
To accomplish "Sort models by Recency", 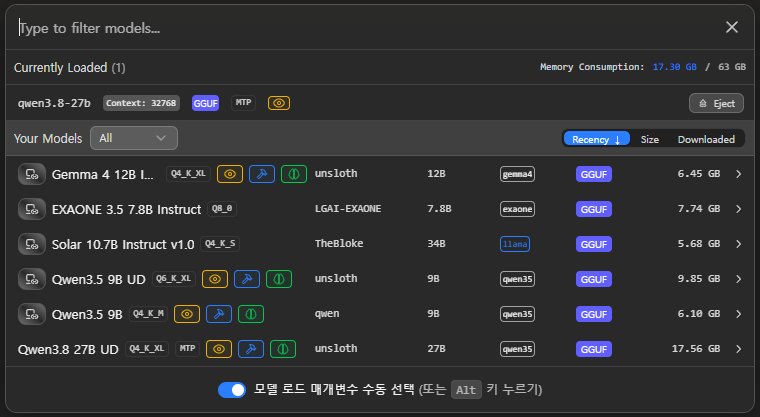I will tap(596, 139).
